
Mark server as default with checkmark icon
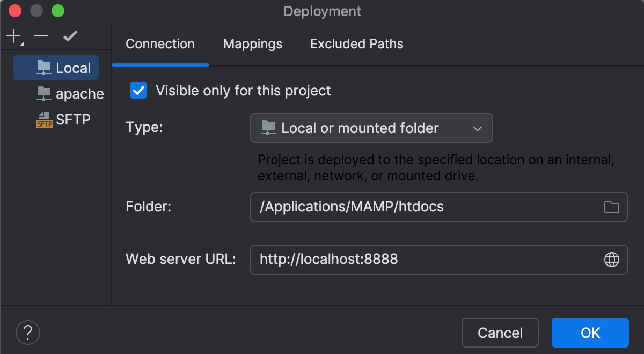click(x=70, y=36)
